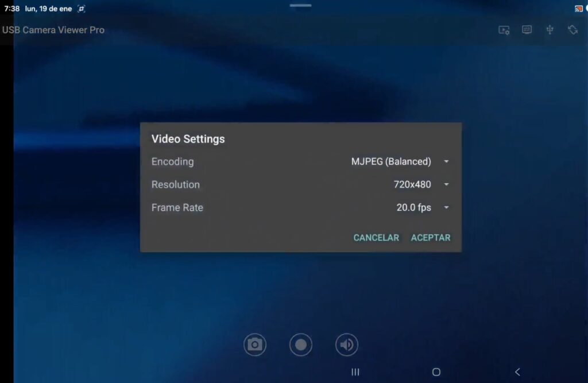
Task: Tap the drag handle pill at top center
Action: click(x=300, y=6)
